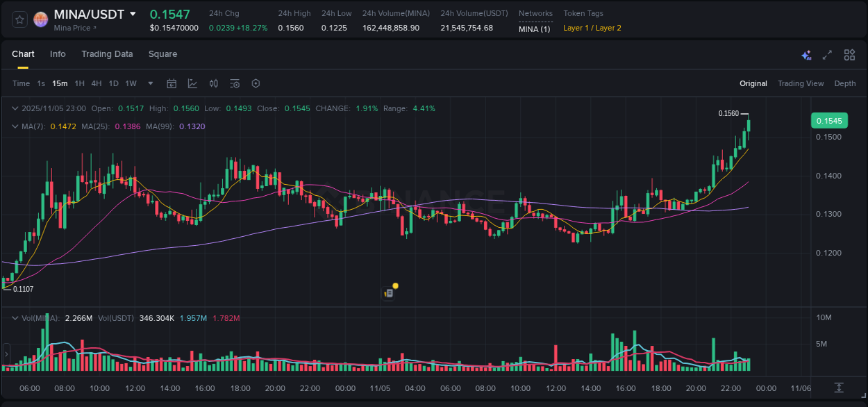Open extra timeframe intervals dropdown arrow
This screenshot has width=868, height=407.
149,83
